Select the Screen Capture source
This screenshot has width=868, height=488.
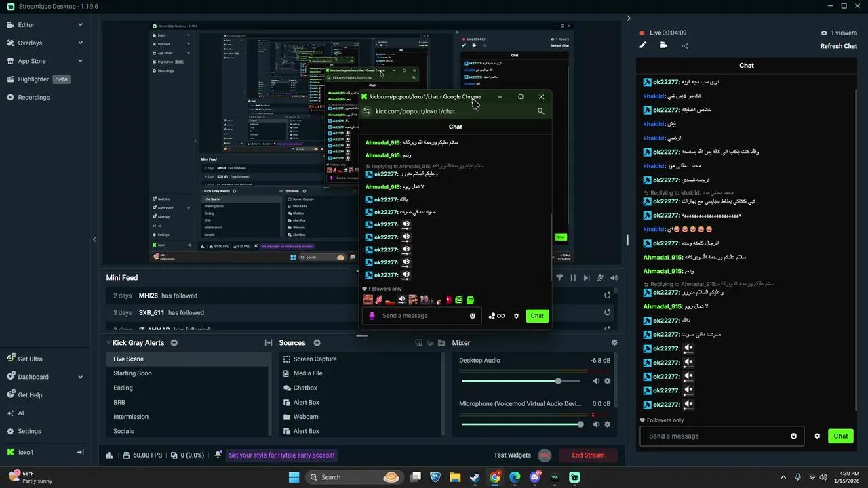360,359
